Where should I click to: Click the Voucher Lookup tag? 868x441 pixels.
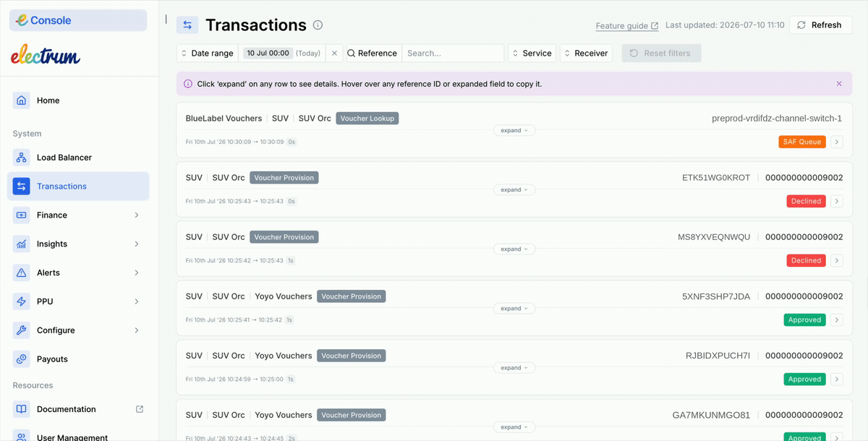tap(367, 119)
